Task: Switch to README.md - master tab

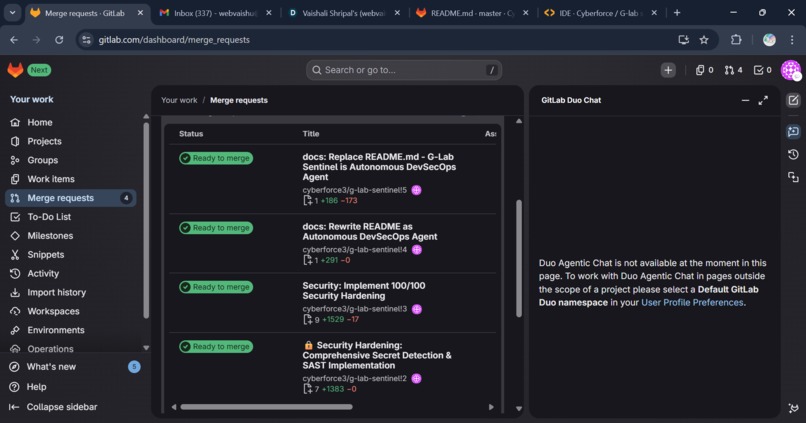Action: pyautogui.click(x=472, y=13)
